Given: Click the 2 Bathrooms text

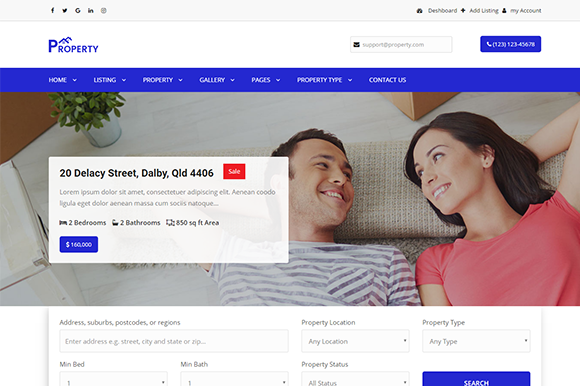Looking at the screenshot, I should coord(140,223).
